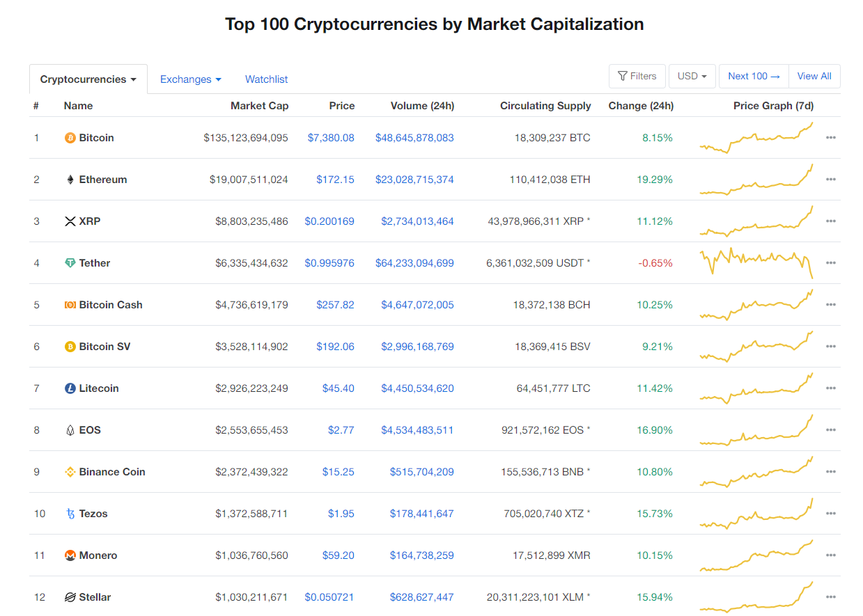Click Ethereum price $172.15
863x616 pixels.
click(335, 180)
